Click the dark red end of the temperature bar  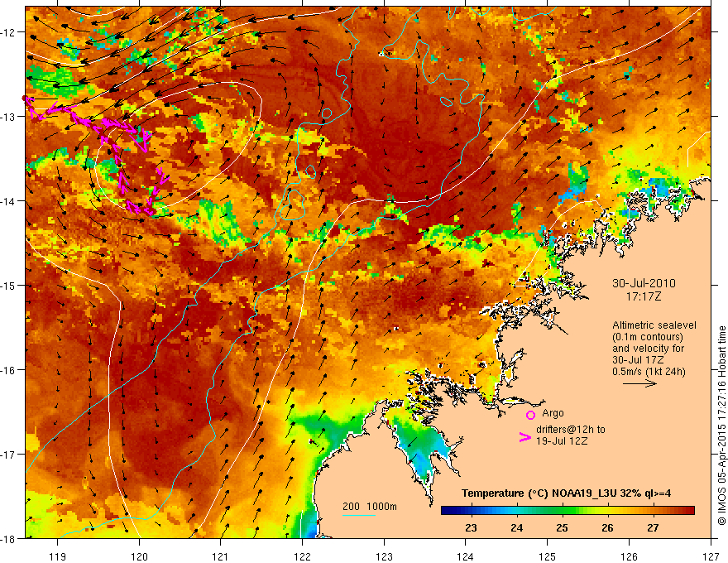pyautogui.click(x=689, y=511)
